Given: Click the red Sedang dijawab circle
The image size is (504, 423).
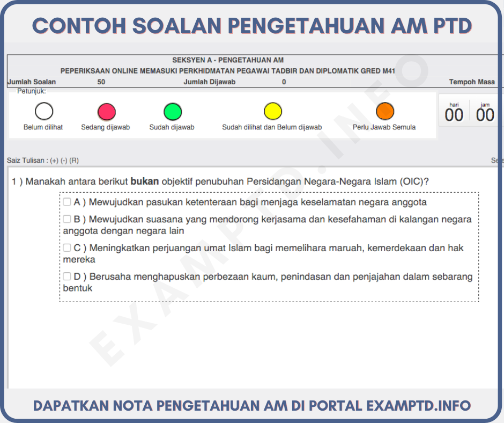Looking at the screenshot, I should 107,112.
